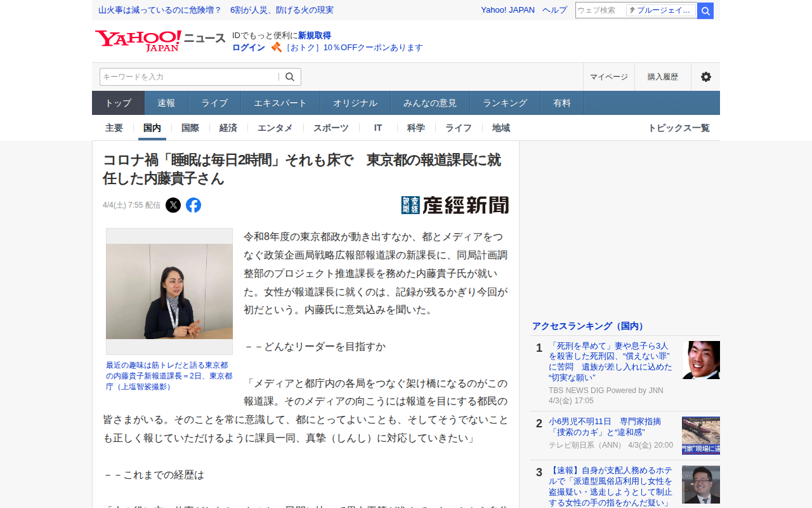
Task: Select the 国内 category
Action: tap(152, 128)
